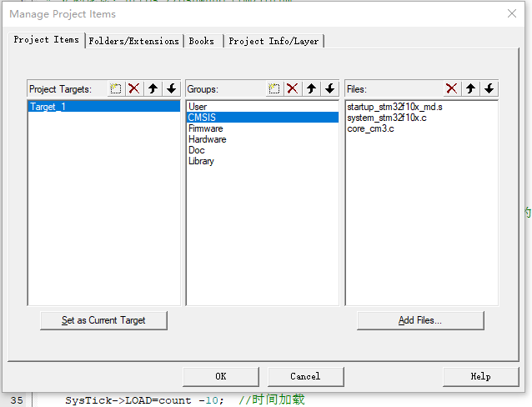
Task: Switch to the Project Items tab
Action: click(47, 40)
